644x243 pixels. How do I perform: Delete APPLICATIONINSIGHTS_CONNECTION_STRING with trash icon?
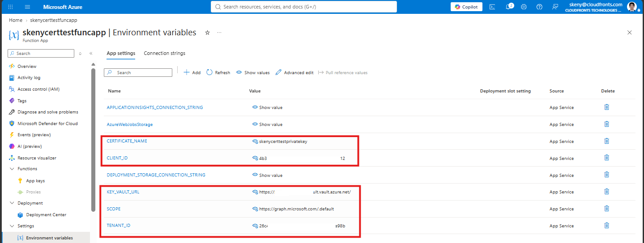[x=607, y=107]
